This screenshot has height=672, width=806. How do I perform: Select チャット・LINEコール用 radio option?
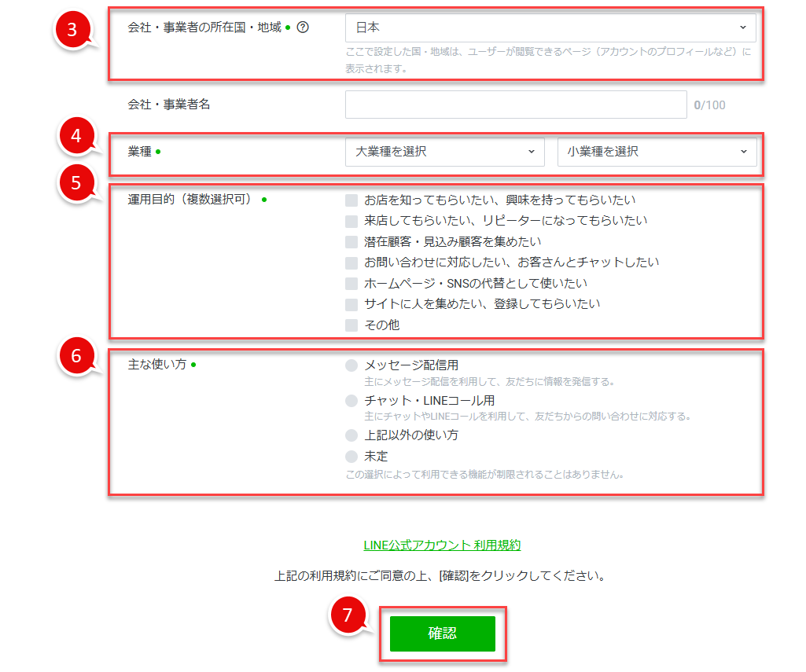pos(351,401)
